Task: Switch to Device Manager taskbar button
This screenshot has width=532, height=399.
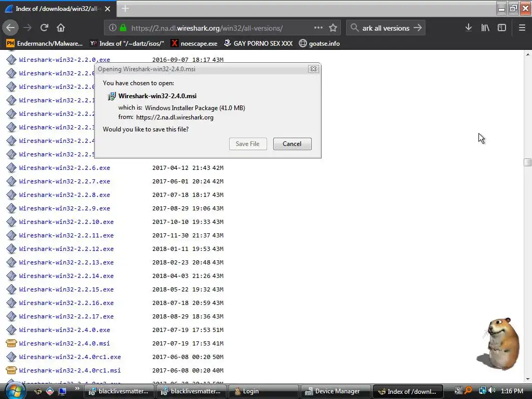Action: tap(335, 391)
